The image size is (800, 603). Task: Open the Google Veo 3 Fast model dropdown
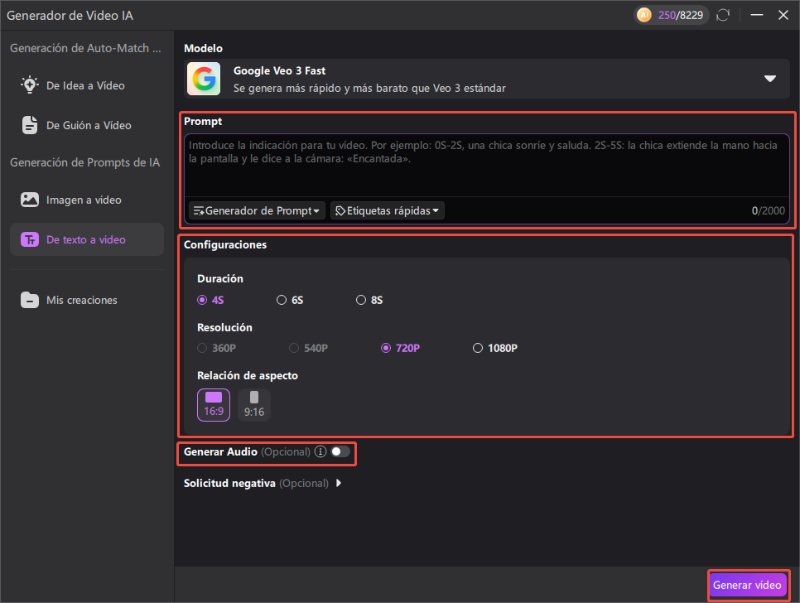[770, 78]
